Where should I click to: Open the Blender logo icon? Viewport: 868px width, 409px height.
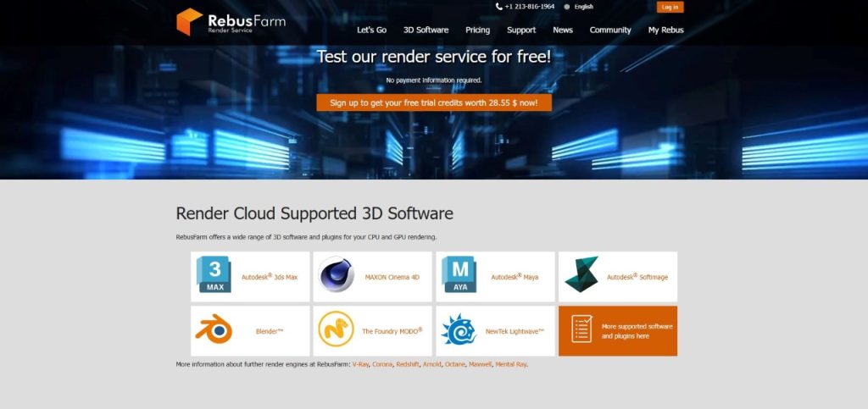point(214,329)
